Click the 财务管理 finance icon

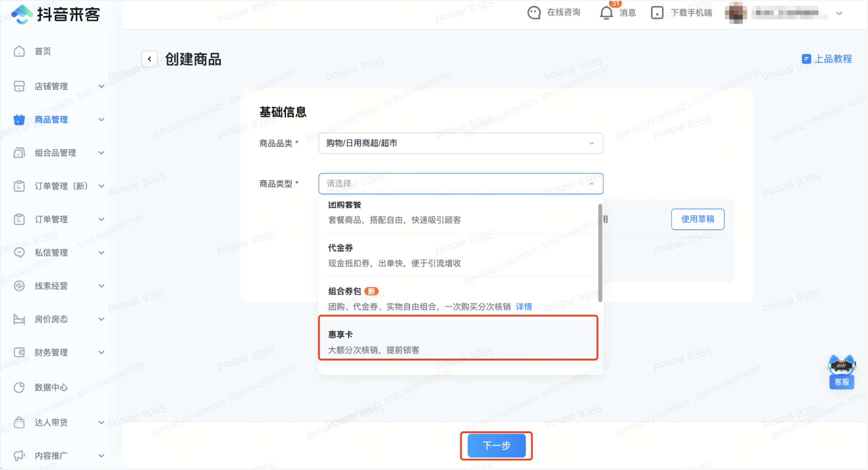19,352
